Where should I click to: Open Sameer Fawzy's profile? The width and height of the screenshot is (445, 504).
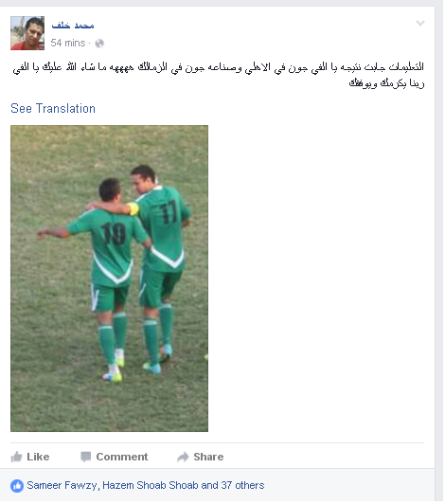coord(62,485)
